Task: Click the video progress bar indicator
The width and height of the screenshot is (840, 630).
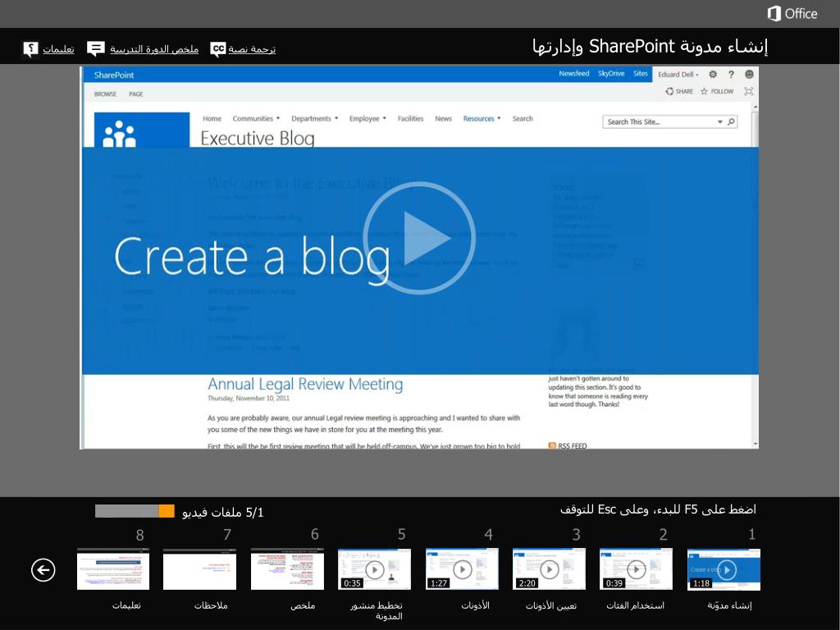Action: tap(135, 511)
